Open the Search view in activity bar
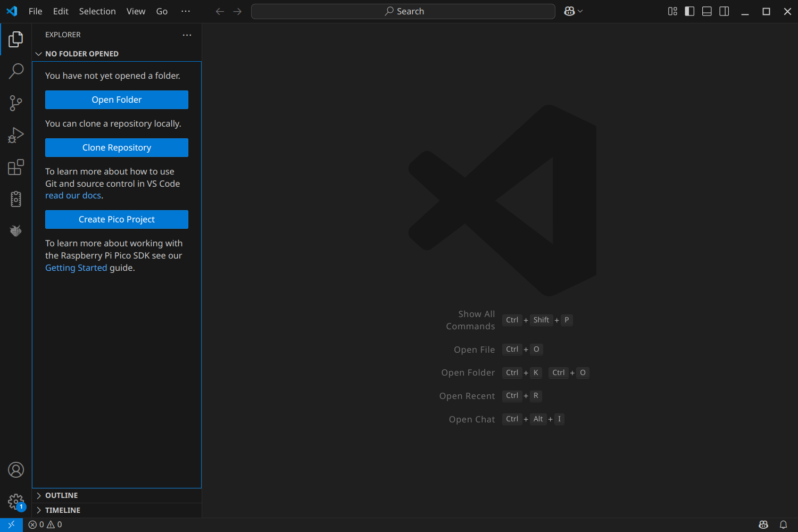The width and height of the screenshot is (798, 532). tap(16, 71)
